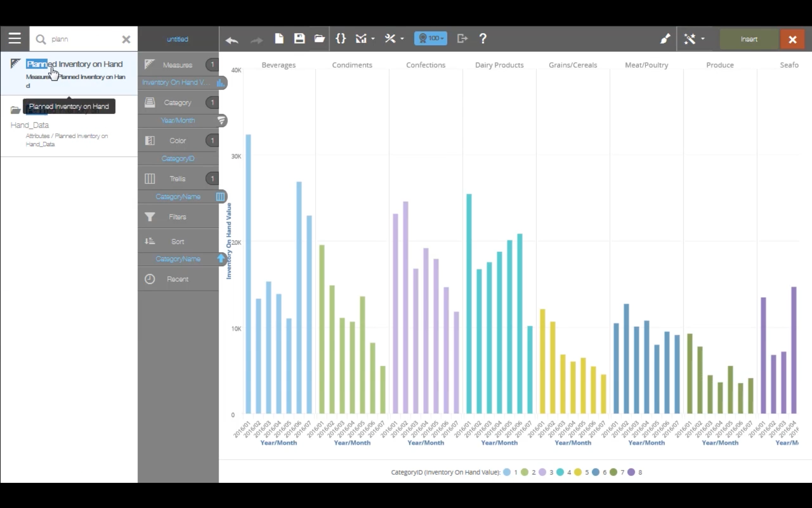Click the 'Beverages' trellis header
The image size is (812, 508).
pyautogui.click(x=278, y=65)
